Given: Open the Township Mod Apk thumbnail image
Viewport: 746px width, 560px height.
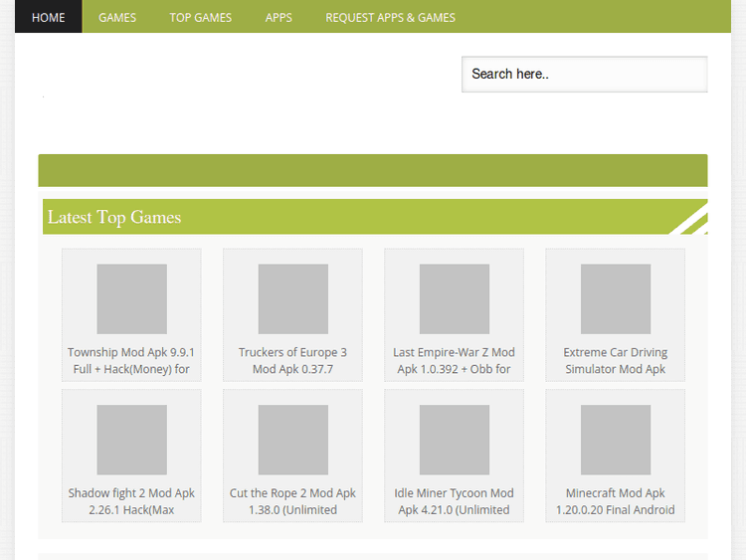Looking at the screenshot, I should click(x=131, y=298).
